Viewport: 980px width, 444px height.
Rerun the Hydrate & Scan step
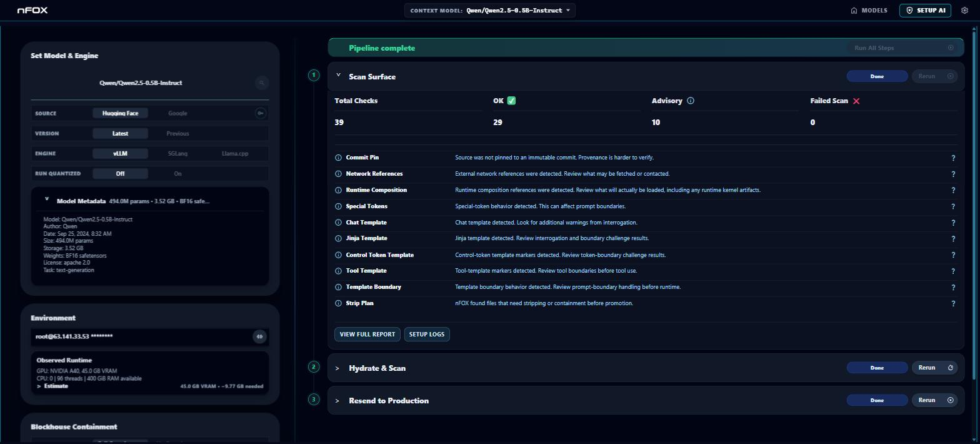(x=934, y=368)
